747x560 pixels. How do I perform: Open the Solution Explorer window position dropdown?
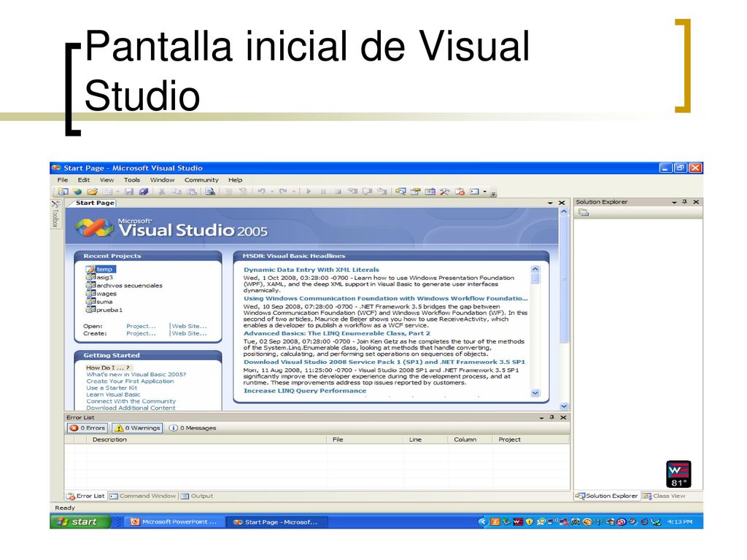tap(674, 202)
